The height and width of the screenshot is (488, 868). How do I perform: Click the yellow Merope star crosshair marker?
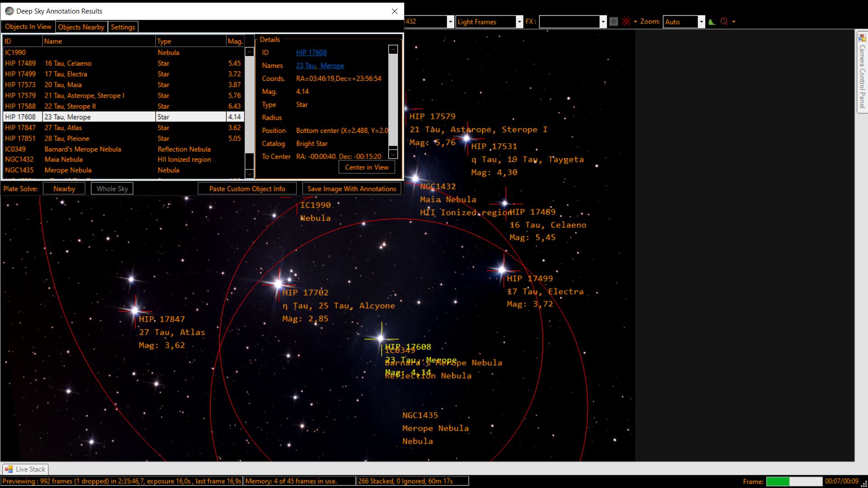381,338
